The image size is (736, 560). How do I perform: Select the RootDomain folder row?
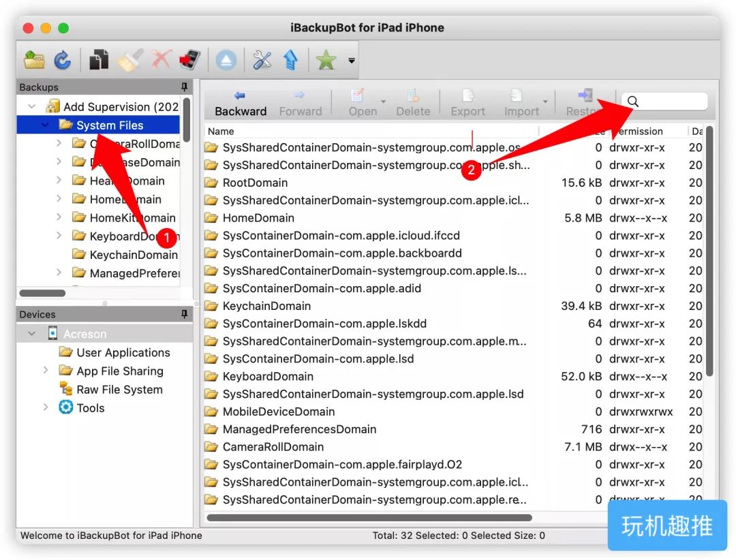tap(453, 183)
